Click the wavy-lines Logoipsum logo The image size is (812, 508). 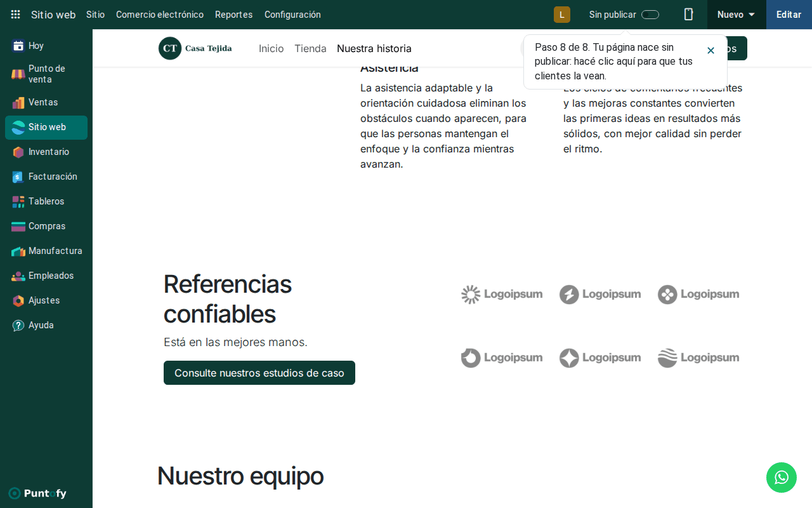tap(698, 358)
